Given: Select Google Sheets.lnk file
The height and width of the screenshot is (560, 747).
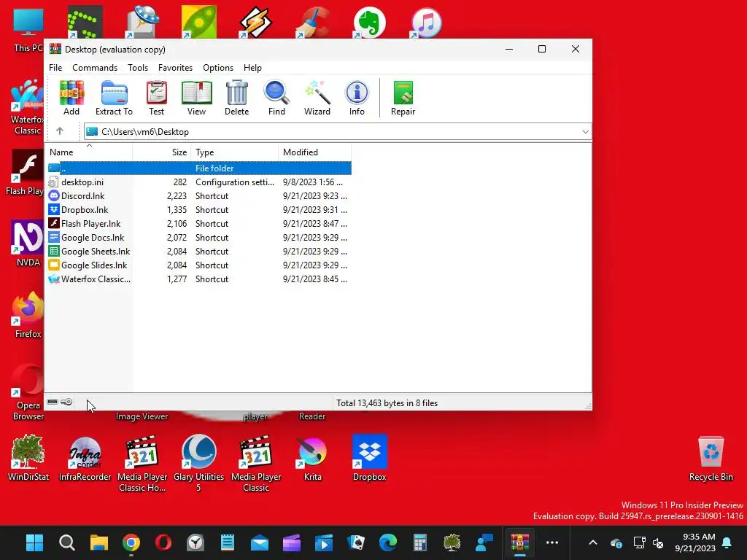Looking at the screenshot, I should [198, 251].
